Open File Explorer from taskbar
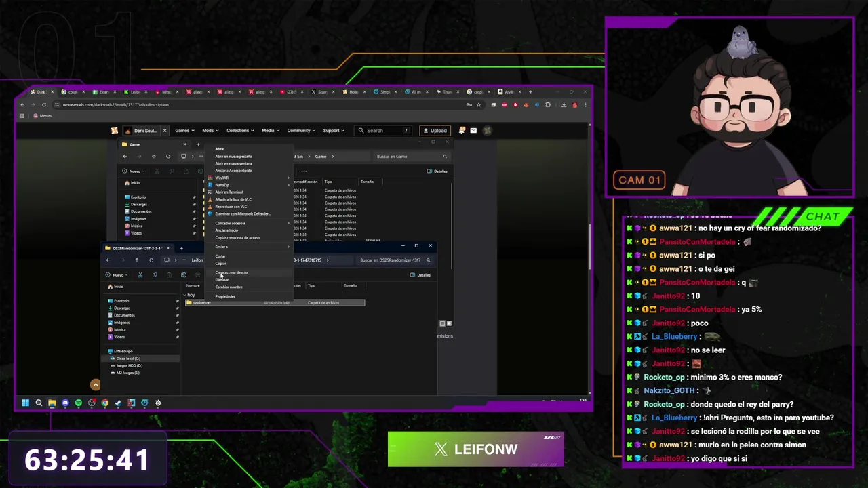The height and width of the screenshot is (488, 868). (x=52, y=403)
